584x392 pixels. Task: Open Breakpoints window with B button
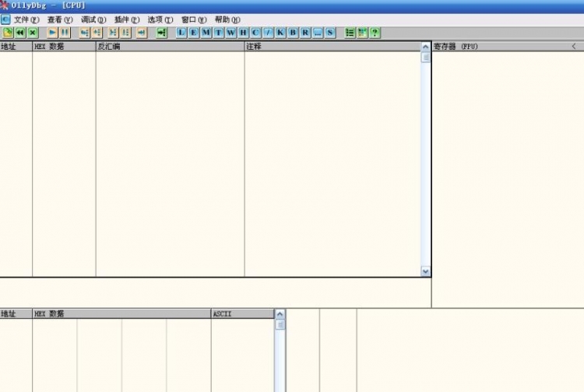[x=293, y=33]
